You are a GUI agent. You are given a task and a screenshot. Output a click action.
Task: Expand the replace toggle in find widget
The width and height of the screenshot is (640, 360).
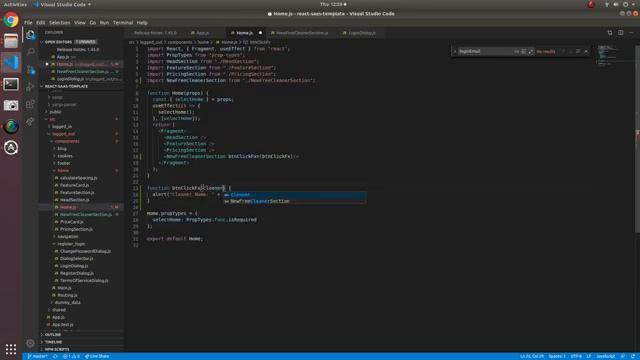coord(454,51)
